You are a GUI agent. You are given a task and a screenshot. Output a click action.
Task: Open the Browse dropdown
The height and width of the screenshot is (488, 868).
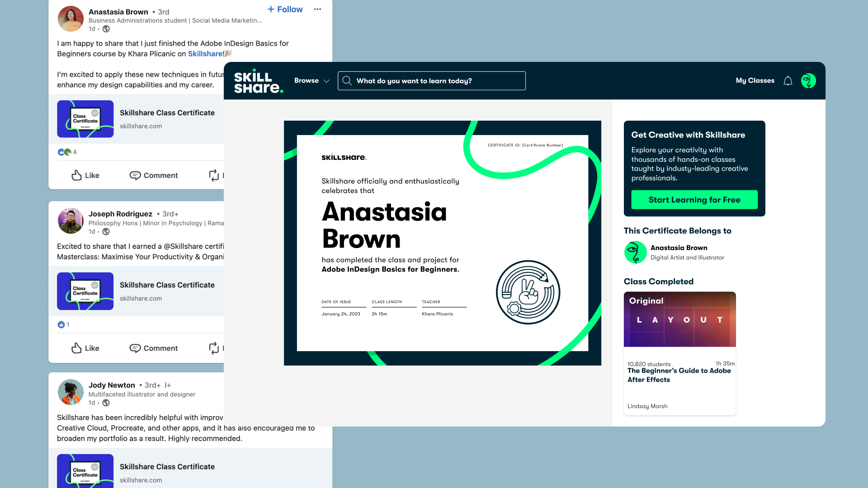point(311,80)
